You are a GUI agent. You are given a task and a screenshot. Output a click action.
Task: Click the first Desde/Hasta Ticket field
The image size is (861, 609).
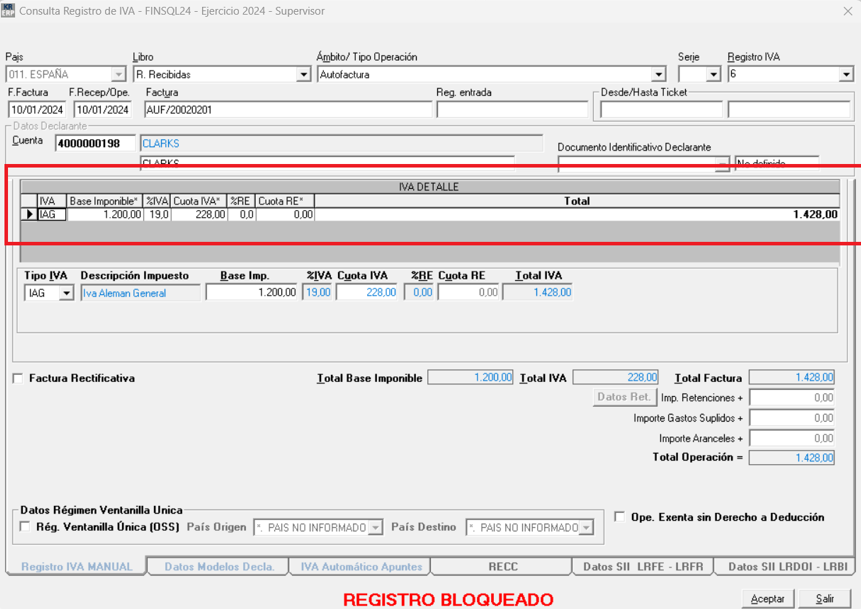pos(662,110)
